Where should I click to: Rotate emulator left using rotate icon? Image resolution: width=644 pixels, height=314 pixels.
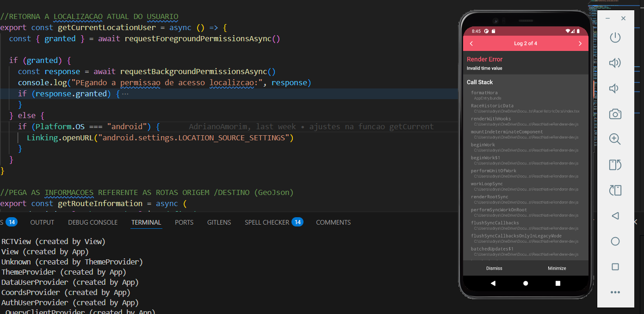tap(615, 165)
